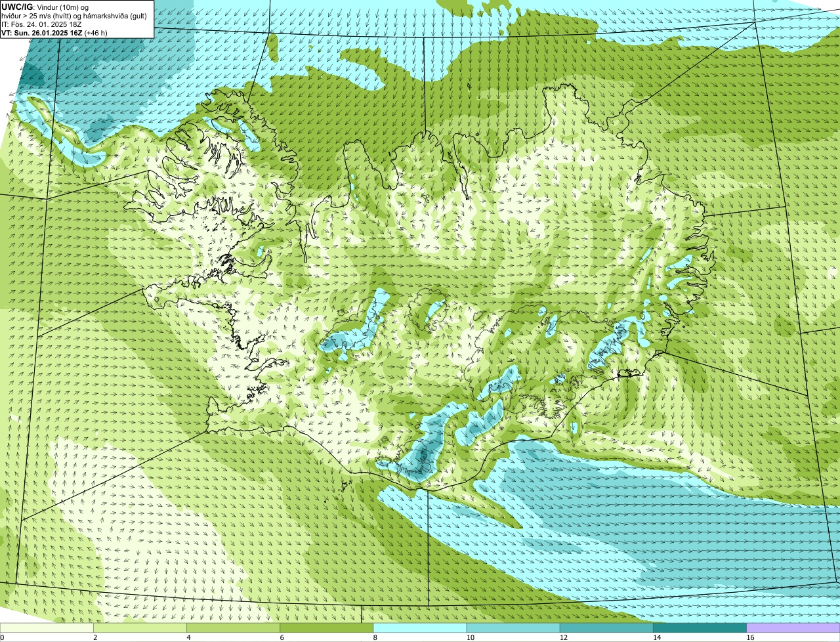This screenshot has width=840, height=642.
Task: Select the dark teal 14–16 m/s legend swatch
Action: coord(700,628)
